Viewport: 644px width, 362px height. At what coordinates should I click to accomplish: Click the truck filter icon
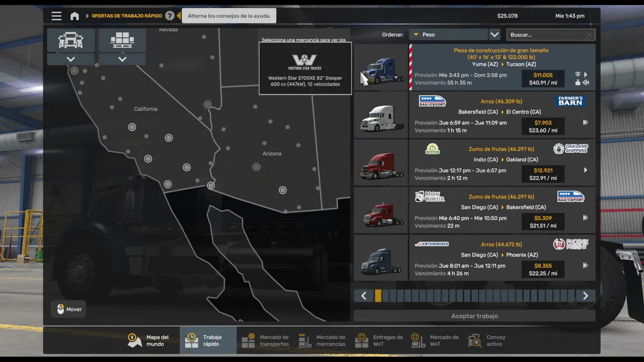click(71, 40)
